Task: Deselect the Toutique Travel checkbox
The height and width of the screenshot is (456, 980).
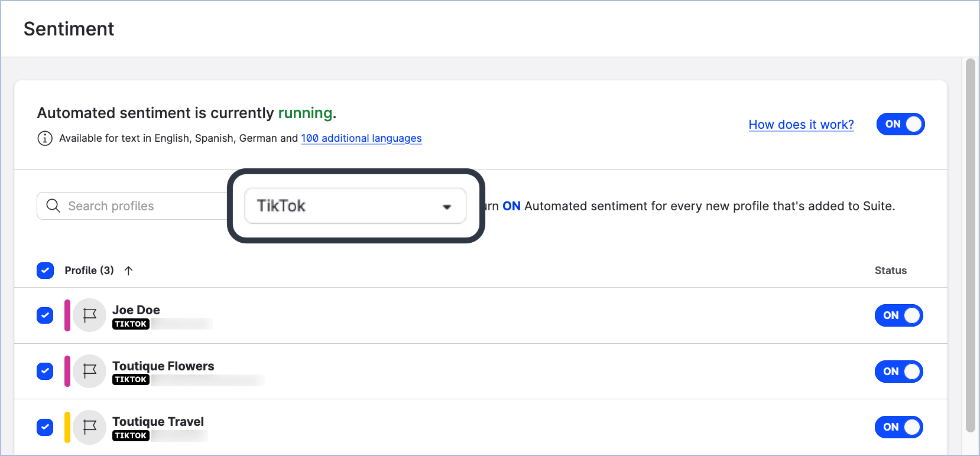Action: tap(46, 427)
